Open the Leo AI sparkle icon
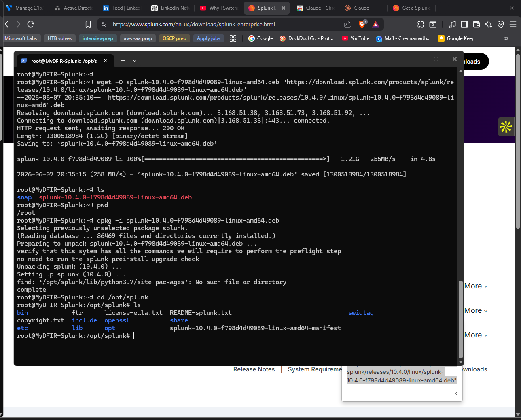The width and height of the screenshot is (521, 420). [489, 24]
